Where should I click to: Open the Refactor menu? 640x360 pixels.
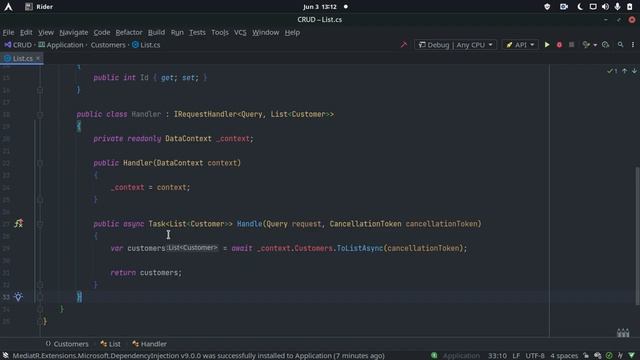coord(129,32)
